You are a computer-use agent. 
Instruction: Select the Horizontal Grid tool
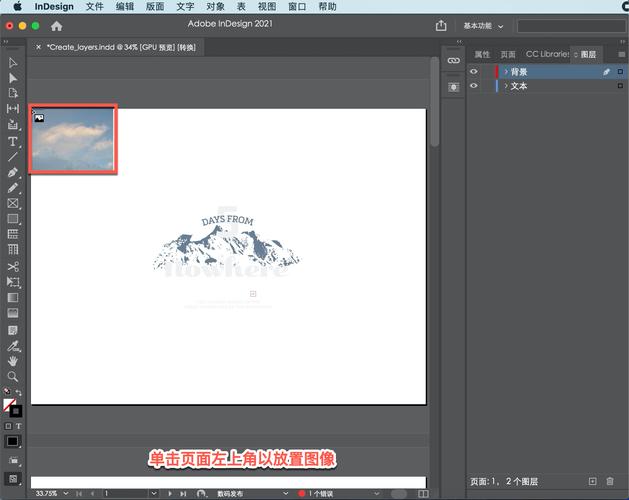[x=13, y=234]
